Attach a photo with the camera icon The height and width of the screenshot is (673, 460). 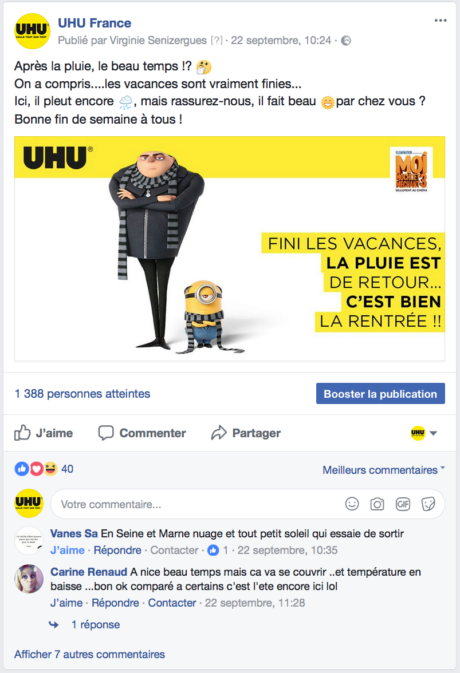[377, 504]
